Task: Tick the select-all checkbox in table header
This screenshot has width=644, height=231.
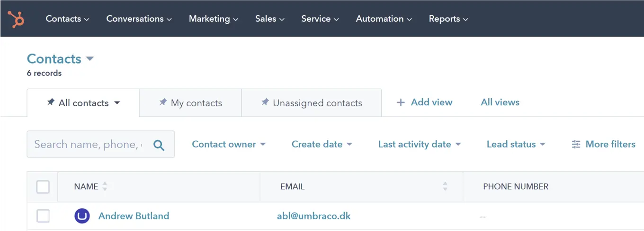Action: 43,187
